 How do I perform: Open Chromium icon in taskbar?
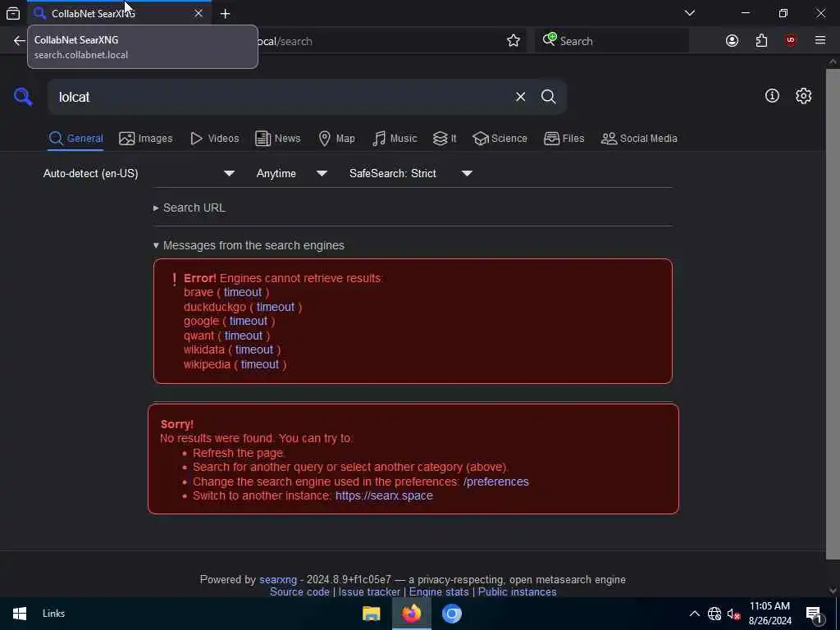[452, 614]
